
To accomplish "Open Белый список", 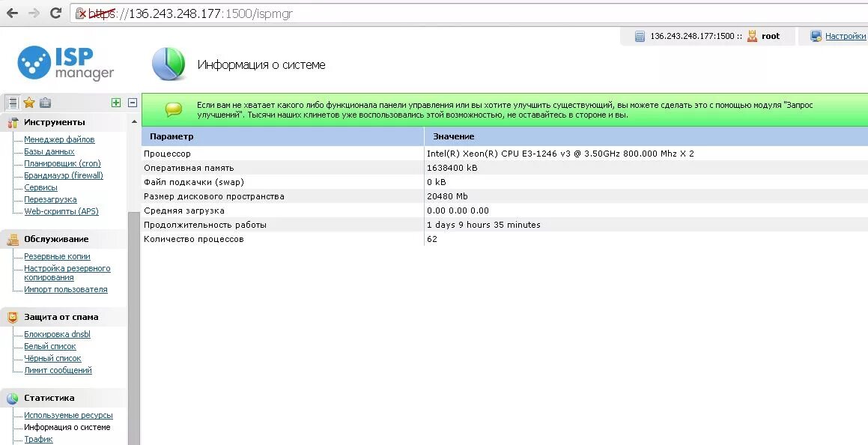I will tap(50, 346).
